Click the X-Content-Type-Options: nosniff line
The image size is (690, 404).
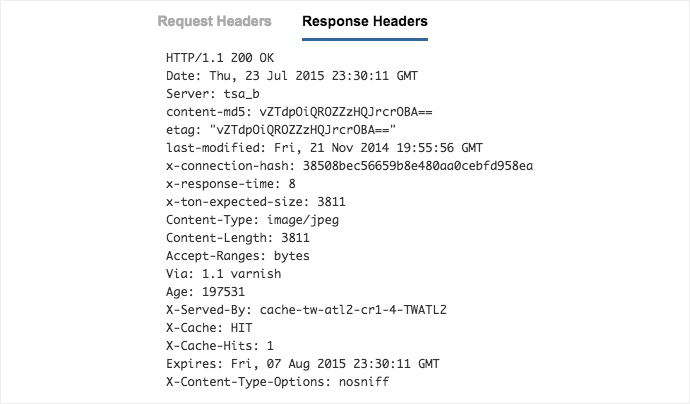coord(276,382)
